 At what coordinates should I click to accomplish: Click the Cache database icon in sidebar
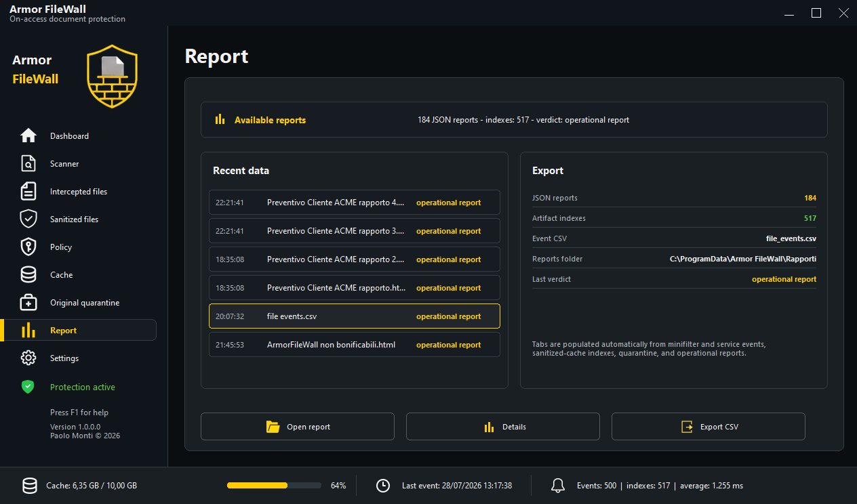tap(28, 274)
